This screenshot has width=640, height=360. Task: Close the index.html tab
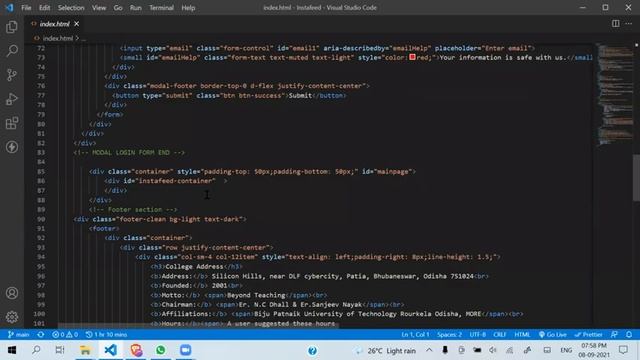[x=76, y=24]
